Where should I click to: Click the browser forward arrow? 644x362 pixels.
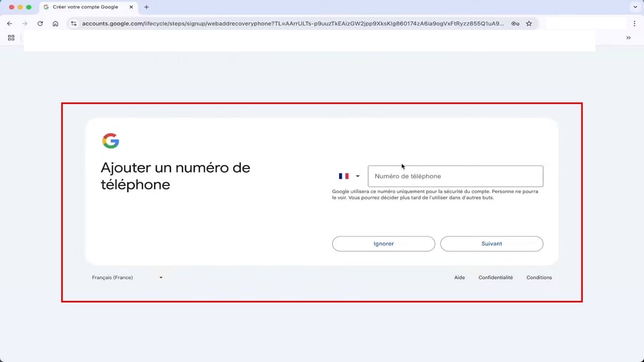point(25,24)
